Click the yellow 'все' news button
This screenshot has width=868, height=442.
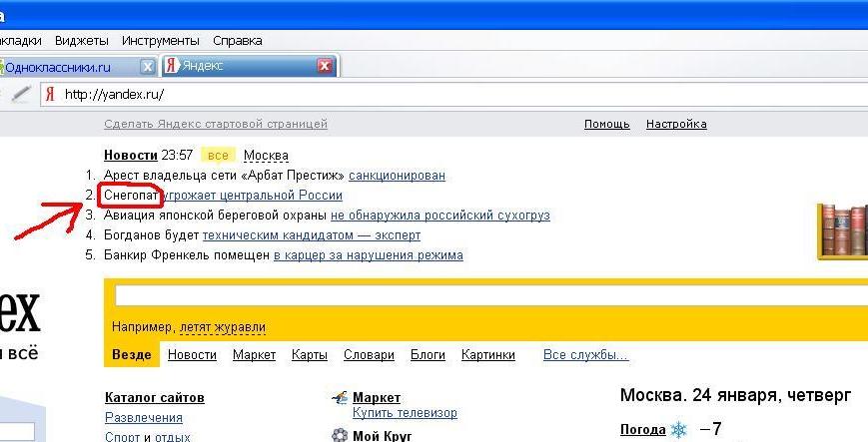point(219,156)
